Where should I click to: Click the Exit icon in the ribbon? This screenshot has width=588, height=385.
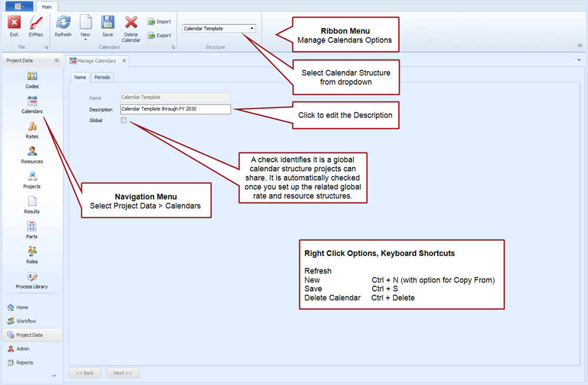[x=14, y=23]
